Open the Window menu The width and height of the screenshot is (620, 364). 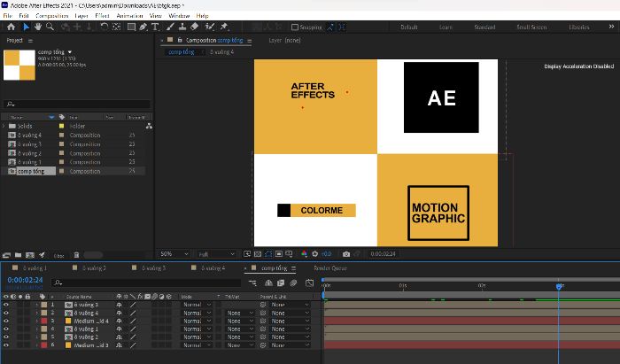point(179,16)
